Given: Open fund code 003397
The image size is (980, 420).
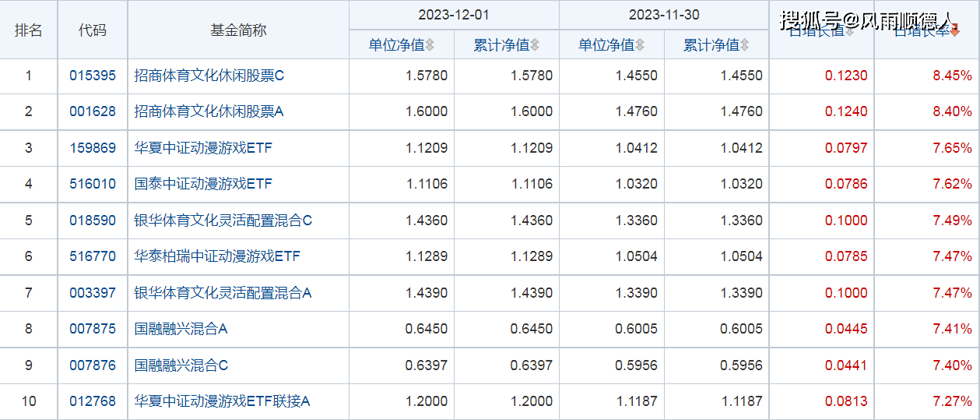Looking at the screenshot, I should pos(92,293).
